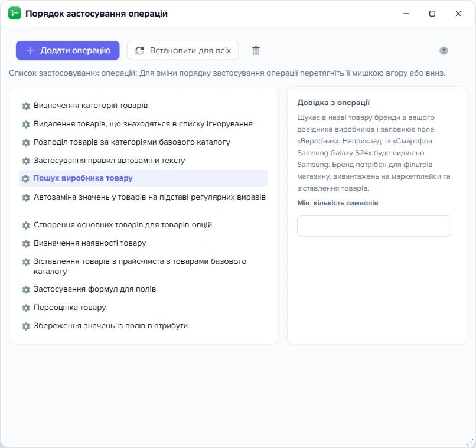This screenshot has height=448, width=476.
Task: Click gear icon beside 'Збереження значень із полів'
Action: pos(26,326)
